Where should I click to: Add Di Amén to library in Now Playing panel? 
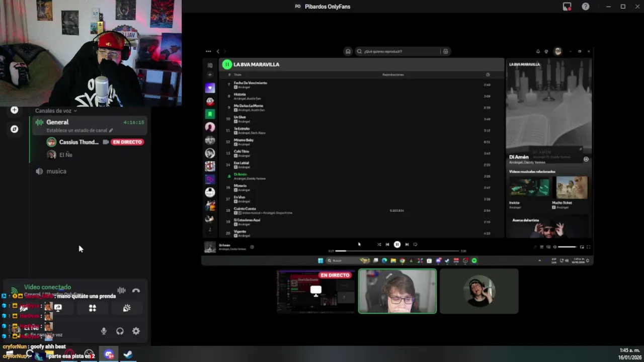tap(586, 159)
